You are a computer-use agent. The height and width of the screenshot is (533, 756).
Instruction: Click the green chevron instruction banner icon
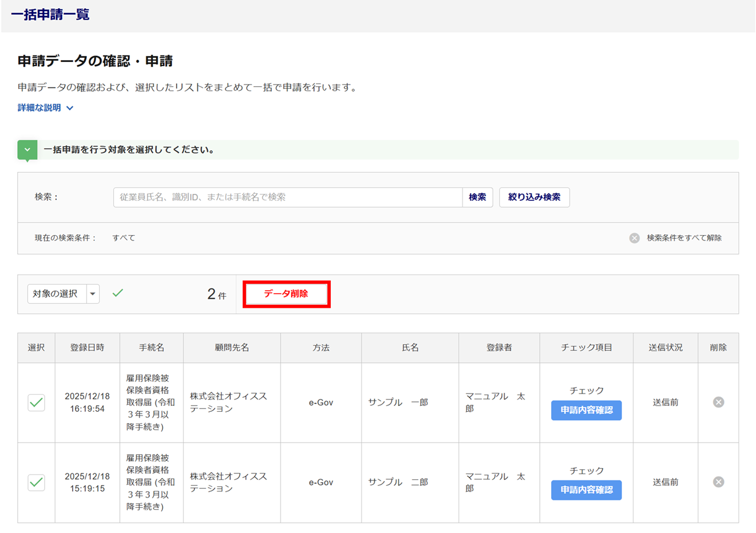click(27, 150)
